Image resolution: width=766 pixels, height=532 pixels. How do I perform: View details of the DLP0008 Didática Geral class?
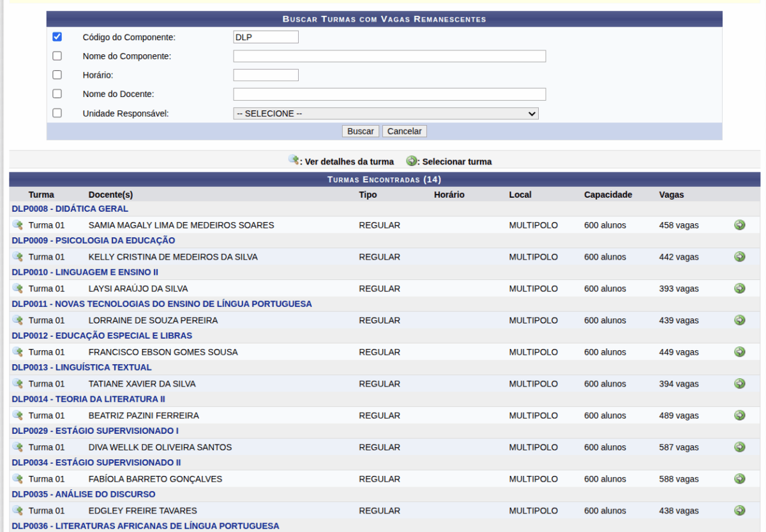point(17,225)
